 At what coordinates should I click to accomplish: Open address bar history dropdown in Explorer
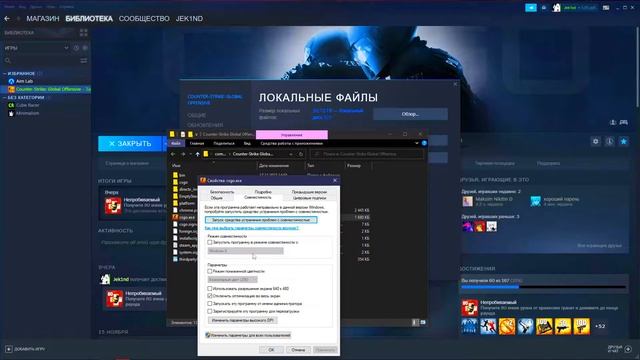[x=291, y=154]
